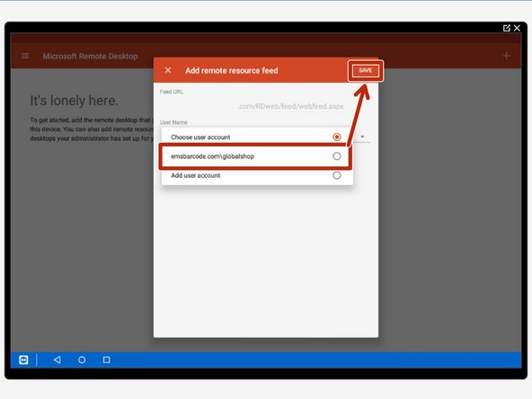Select the Choose user account radio button
532x399 pixels.
click(x=337, y=137)
